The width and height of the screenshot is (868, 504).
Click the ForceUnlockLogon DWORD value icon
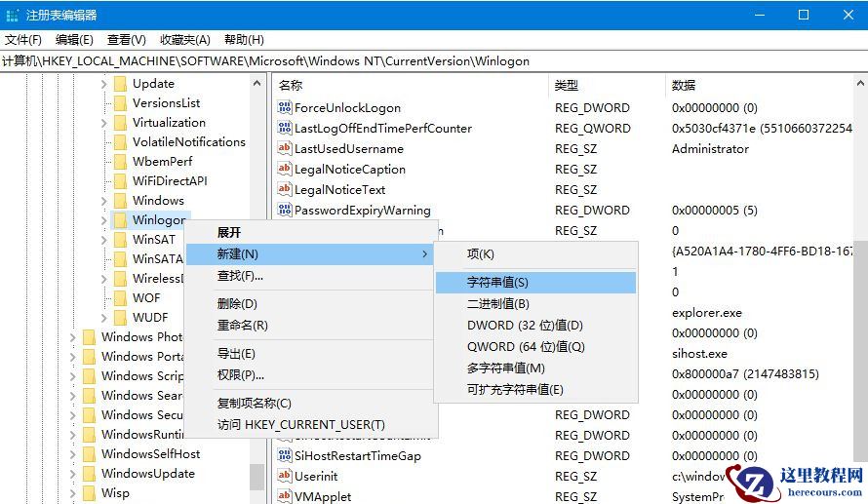(285, 107)
